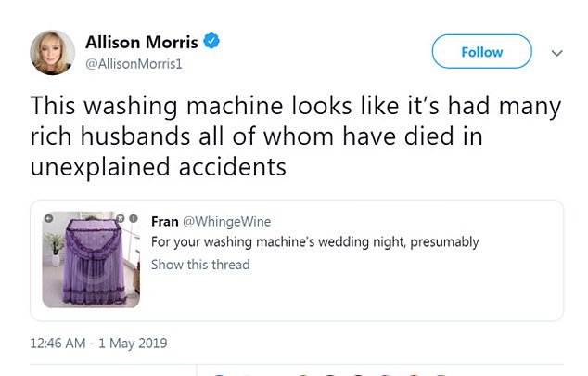Viewport: 588px width, 376px height.
Task: Click the Follow button
Action: tap(481, 51)
